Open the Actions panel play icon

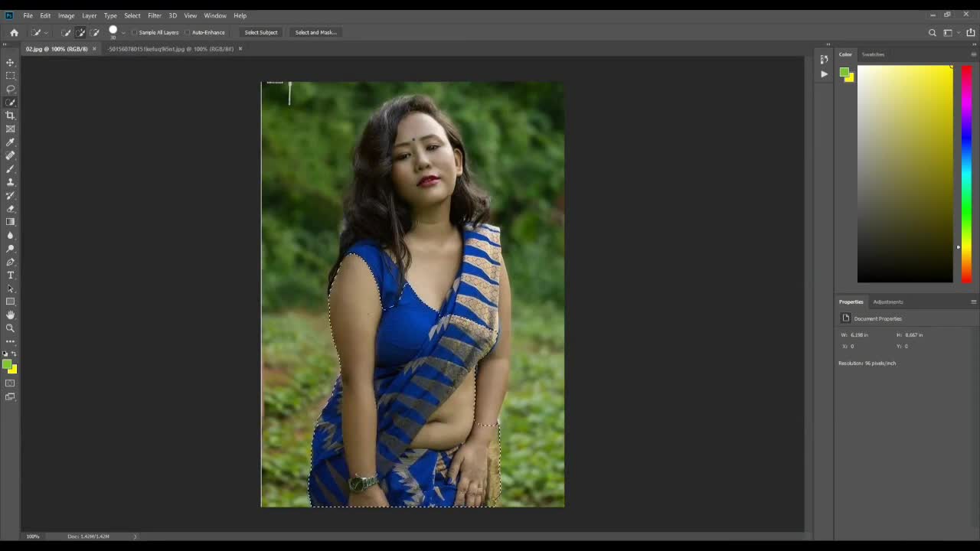coord(824,74)
